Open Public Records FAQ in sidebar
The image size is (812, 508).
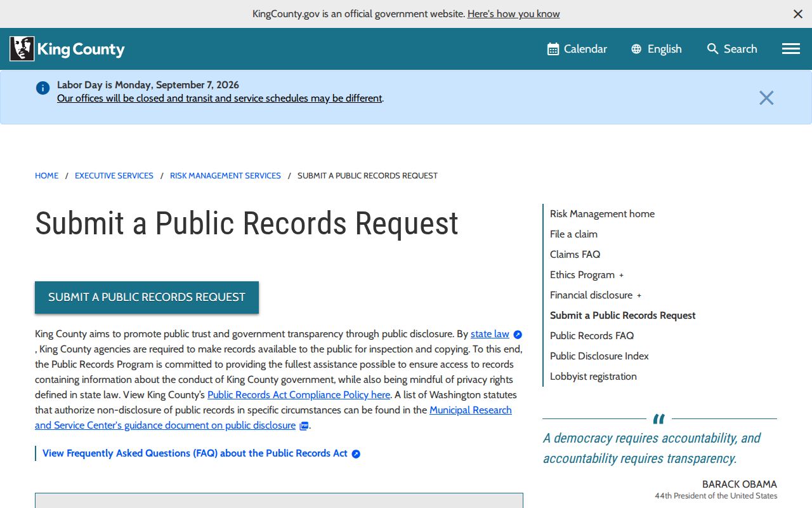(x=592, y=336)
